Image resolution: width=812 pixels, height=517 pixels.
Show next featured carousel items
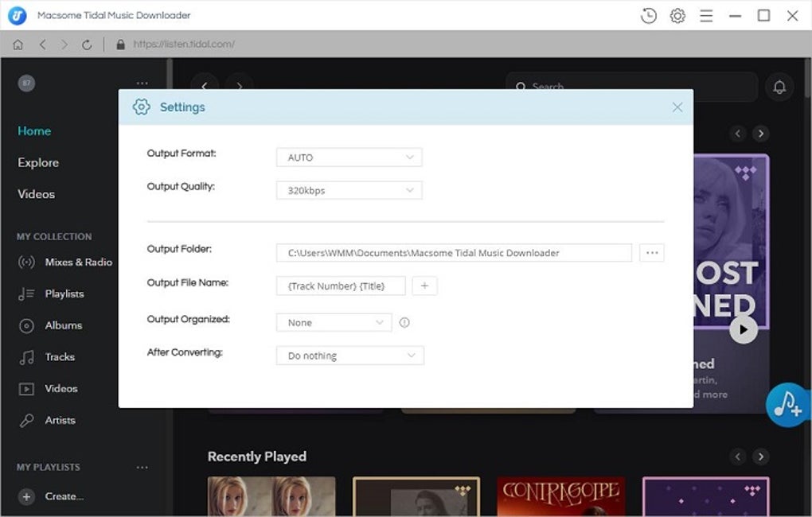click(761, 134)
